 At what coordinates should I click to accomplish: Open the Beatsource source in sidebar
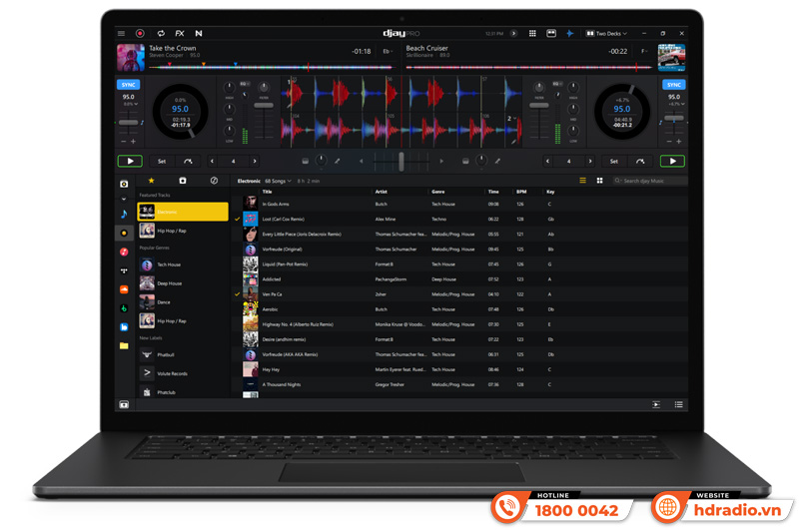pos(124,327)
